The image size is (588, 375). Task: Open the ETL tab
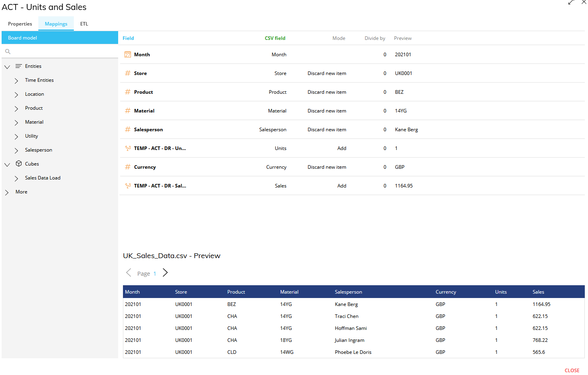[84, 24]
